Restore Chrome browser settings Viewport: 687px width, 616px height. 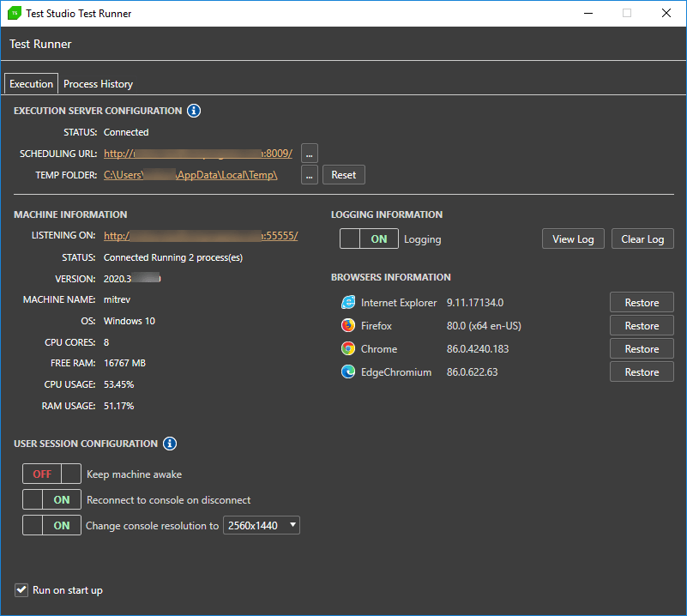pos(642,348)
